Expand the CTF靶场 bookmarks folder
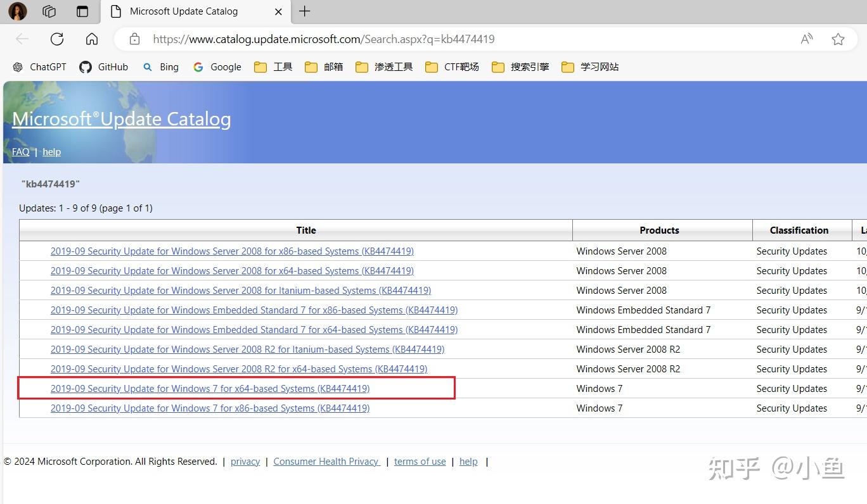867x504 pixels. (x=460, y=66)
